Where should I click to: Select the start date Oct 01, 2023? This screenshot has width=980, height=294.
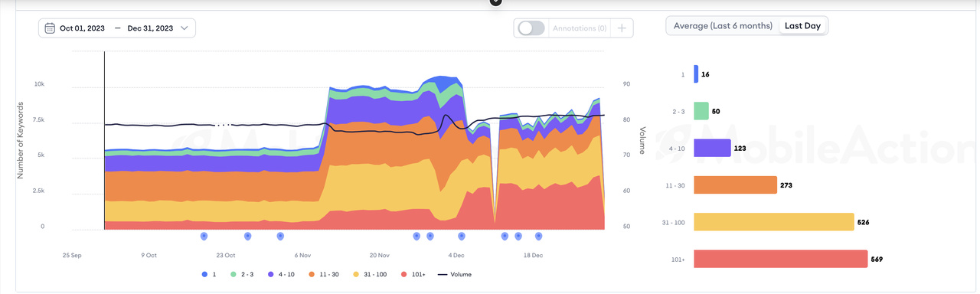(x=83, y=28)
